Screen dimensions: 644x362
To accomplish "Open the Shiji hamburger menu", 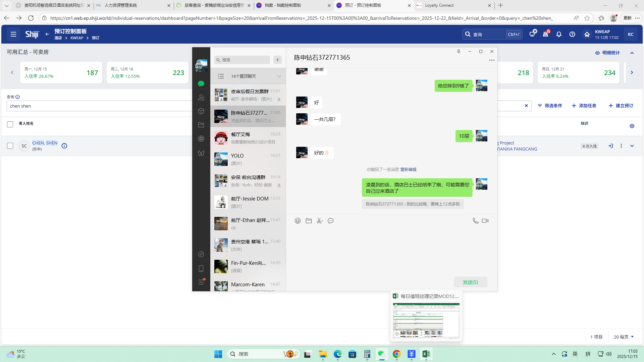I will (13, 34).
